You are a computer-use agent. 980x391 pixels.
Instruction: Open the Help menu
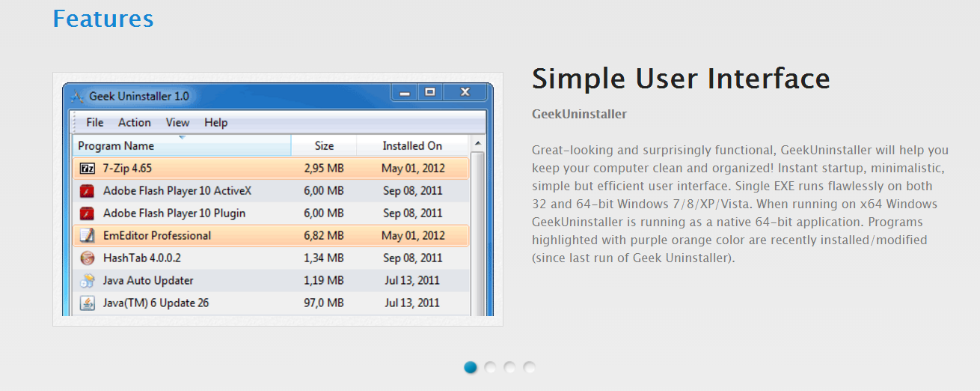click(x=216, y=123)
